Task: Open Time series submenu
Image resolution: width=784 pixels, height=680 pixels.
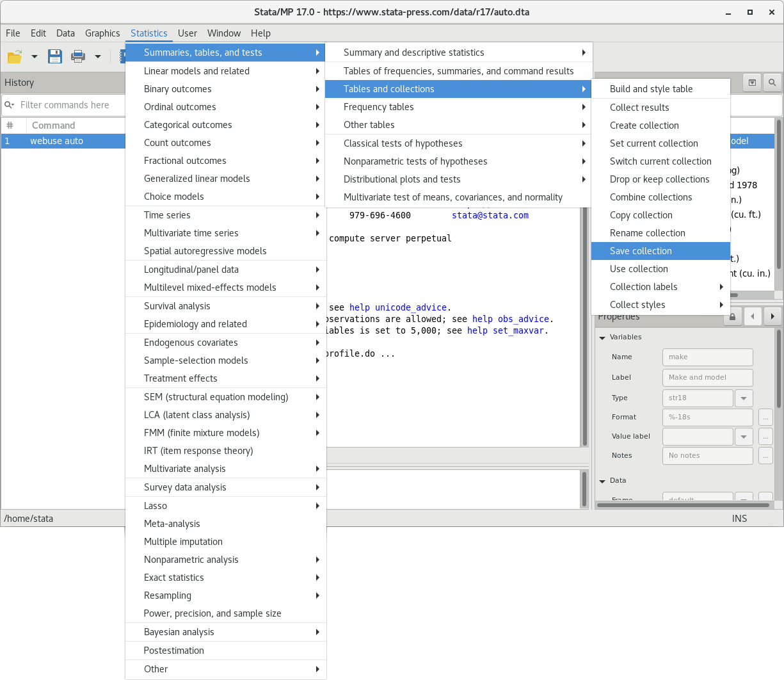Action: 225,215
